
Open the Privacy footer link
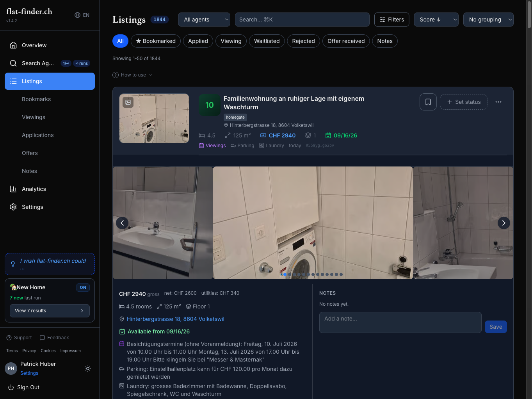click(x=29, y=351)
